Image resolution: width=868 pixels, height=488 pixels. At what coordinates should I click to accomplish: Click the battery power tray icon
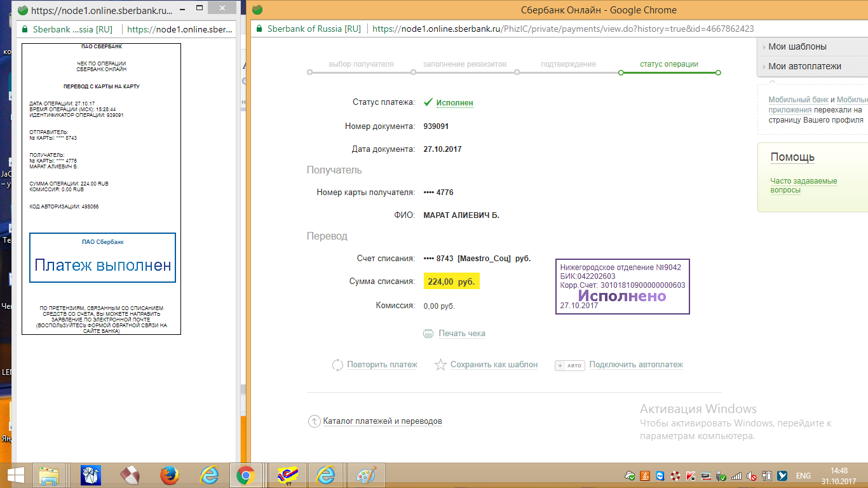767,475
